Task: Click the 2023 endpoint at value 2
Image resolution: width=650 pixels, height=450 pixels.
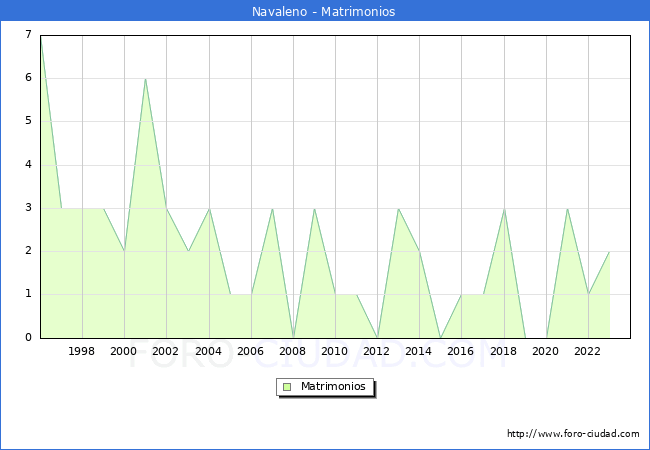Action: pyautogui.click(x=609, y=251)
